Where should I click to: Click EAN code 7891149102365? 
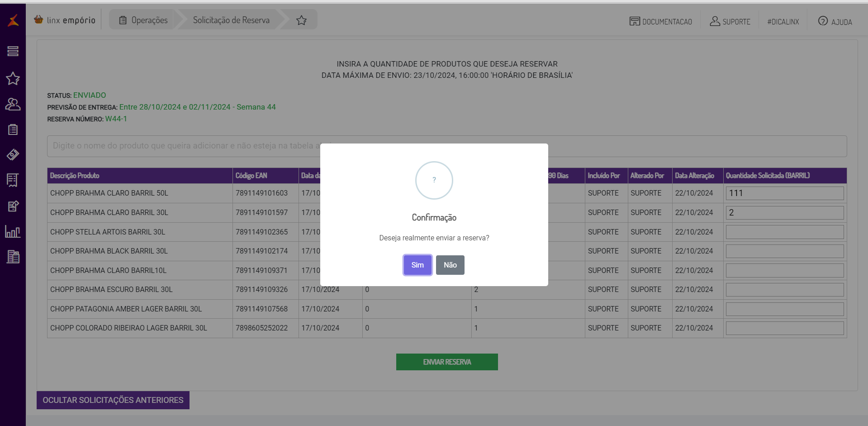[x=261, y=232]
